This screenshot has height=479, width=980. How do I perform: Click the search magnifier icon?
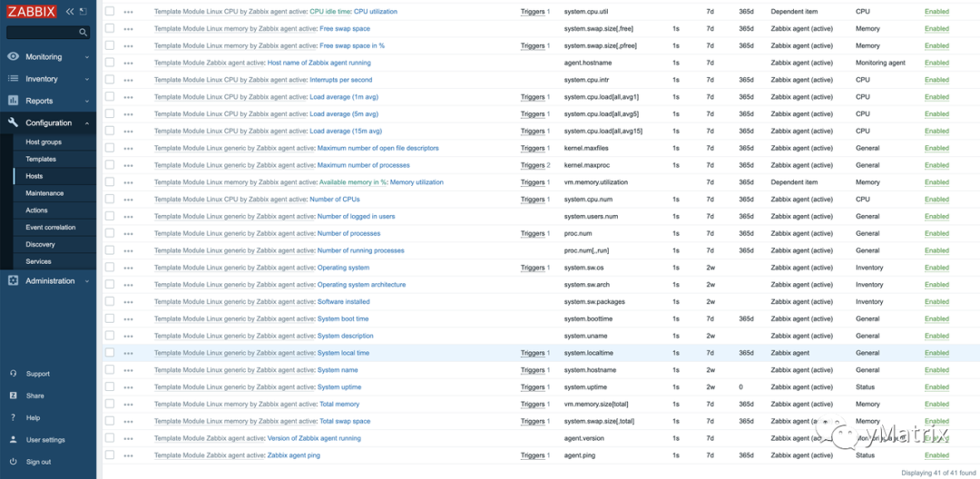(x=83, y=33)
